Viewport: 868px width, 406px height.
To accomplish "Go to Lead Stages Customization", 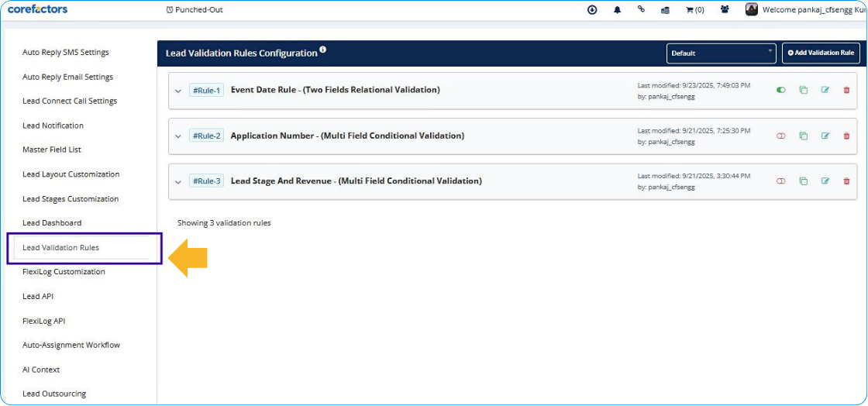I will (71, 198).
